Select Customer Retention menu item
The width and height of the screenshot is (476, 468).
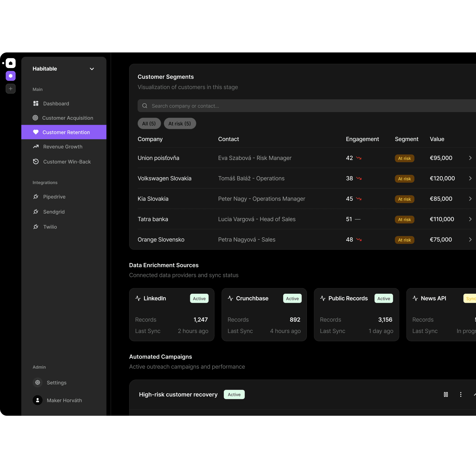[64, 132]
